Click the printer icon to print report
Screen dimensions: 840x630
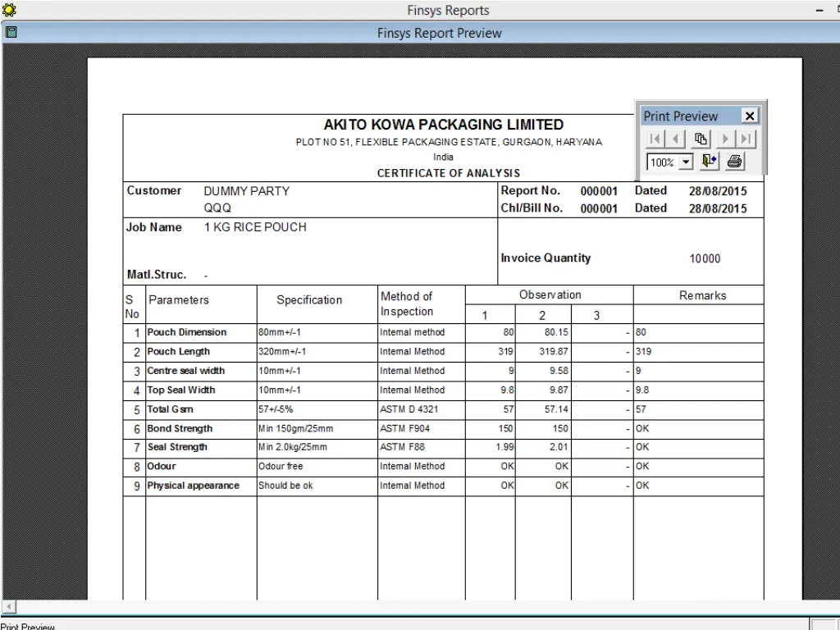click(734, 162)
